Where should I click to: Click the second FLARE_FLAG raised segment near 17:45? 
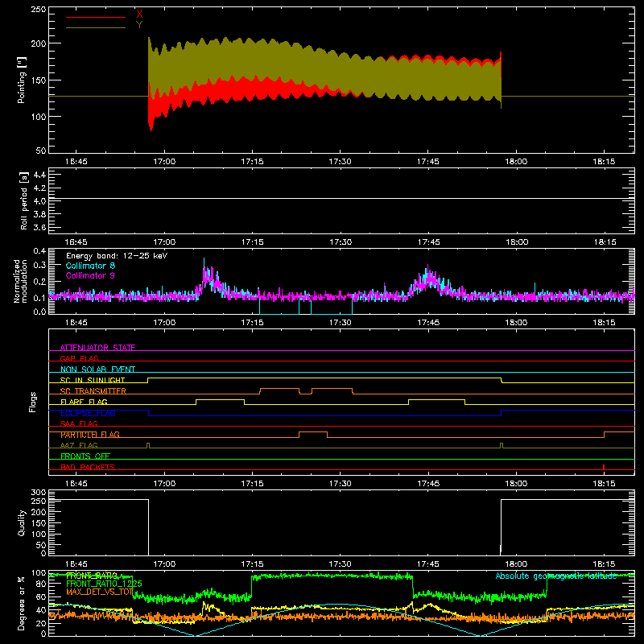(x=436, y=399)
